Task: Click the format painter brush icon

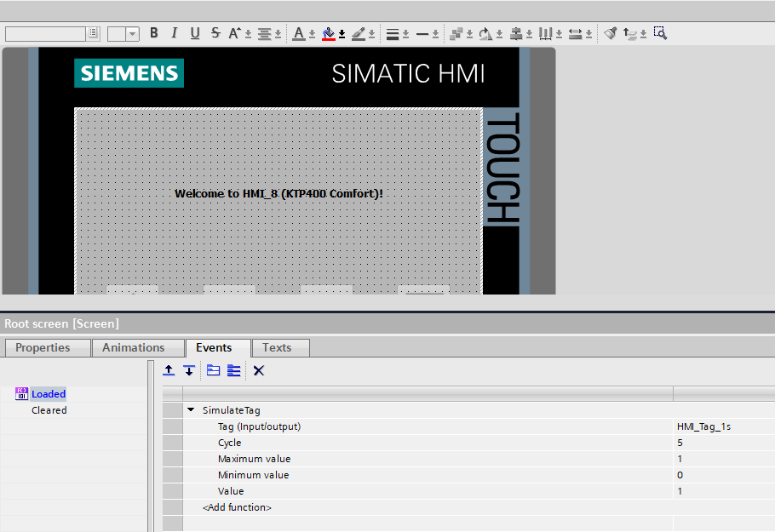Action: tap(610, 33)
